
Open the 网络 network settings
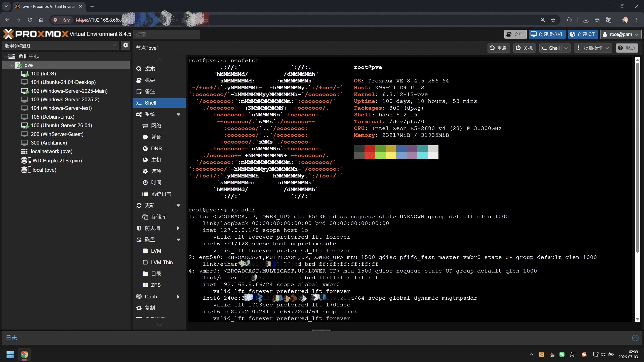point(159,126)
